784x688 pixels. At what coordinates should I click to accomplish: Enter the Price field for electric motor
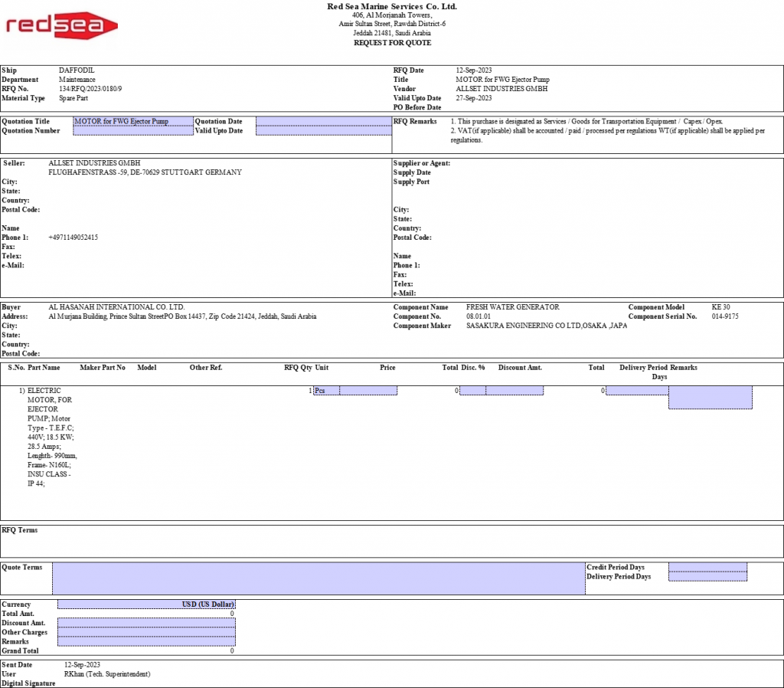pos(368,391)
